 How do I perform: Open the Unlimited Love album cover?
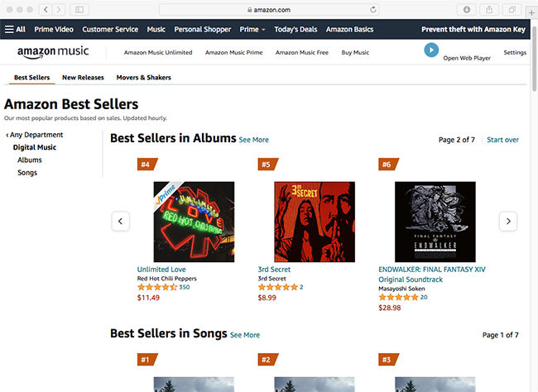pyautogui.click(x=194, y=221)
